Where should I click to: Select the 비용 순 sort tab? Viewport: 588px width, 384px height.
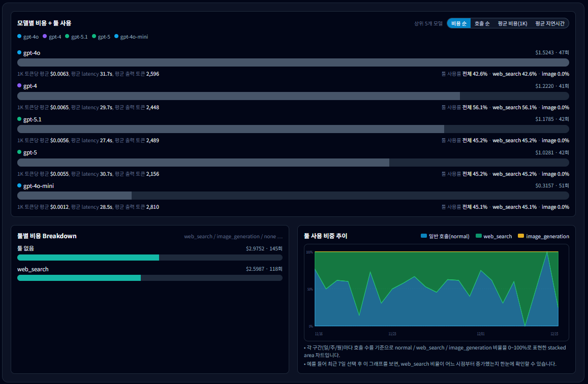tap(458, 23)
